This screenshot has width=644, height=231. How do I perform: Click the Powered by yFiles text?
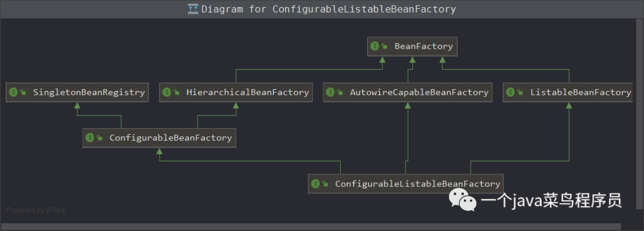click(x=36, y=210)
